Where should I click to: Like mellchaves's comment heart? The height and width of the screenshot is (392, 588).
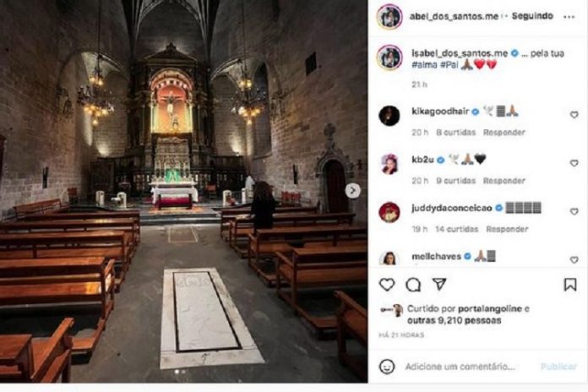click(574, 259)
